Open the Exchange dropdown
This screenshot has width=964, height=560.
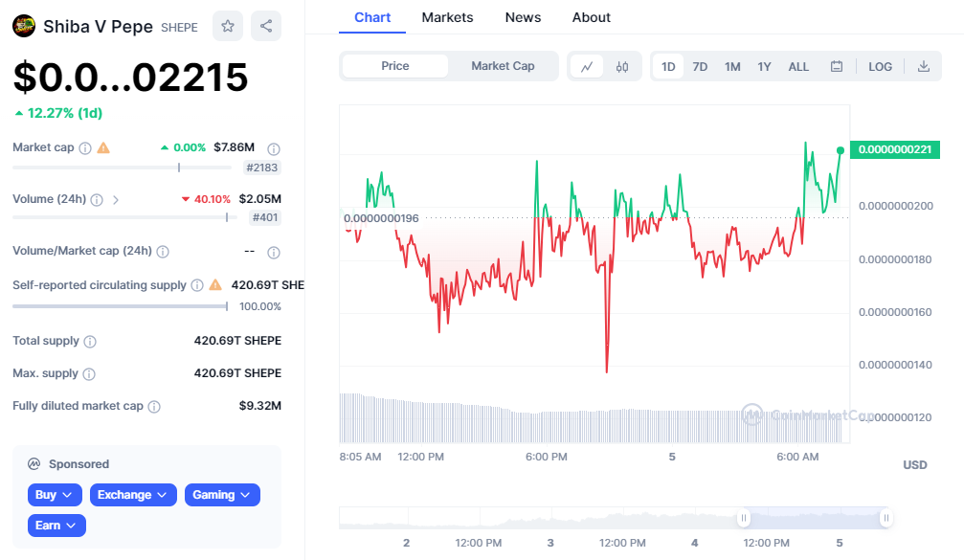(x=133, y=495)
